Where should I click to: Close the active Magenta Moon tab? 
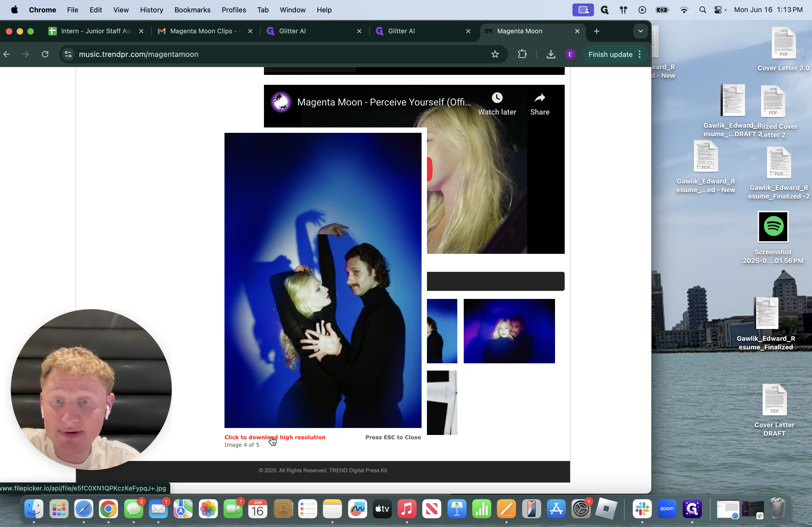pos(577,31)
